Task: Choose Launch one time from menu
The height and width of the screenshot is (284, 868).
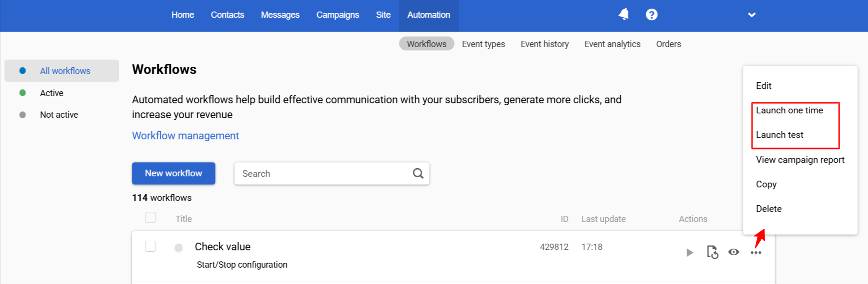Action: pyautogui.click(x=789, y=110)
